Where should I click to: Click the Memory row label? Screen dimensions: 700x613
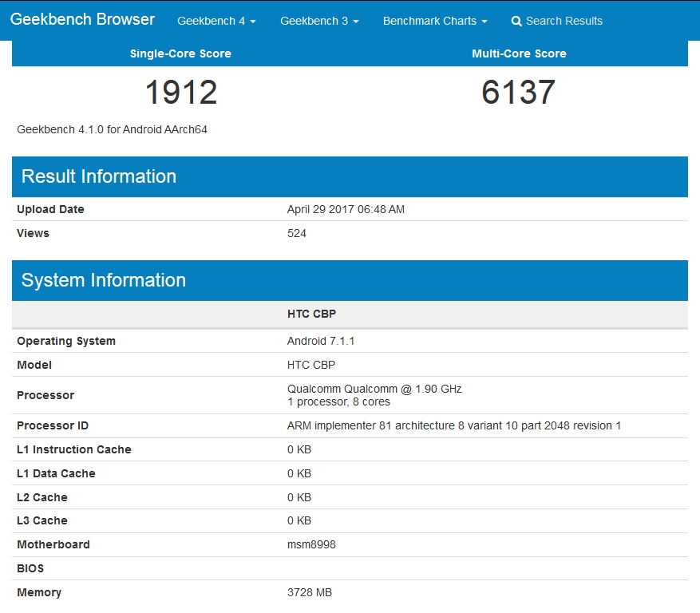(39, 592)
